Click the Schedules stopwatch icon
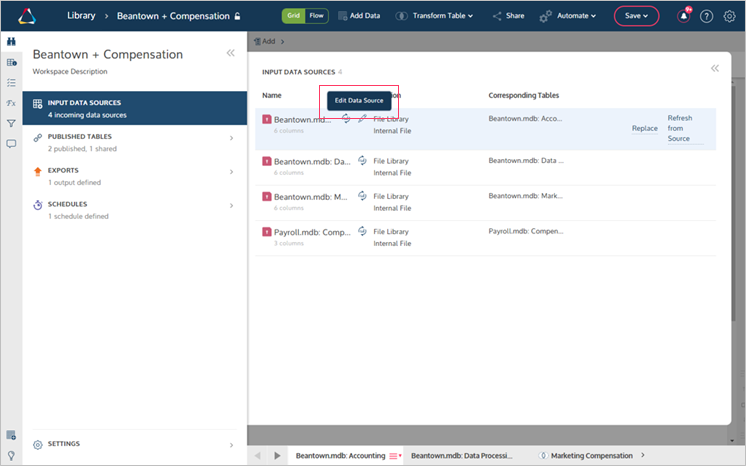The height and width of the screenshot is (466, 746). point(38,205)
